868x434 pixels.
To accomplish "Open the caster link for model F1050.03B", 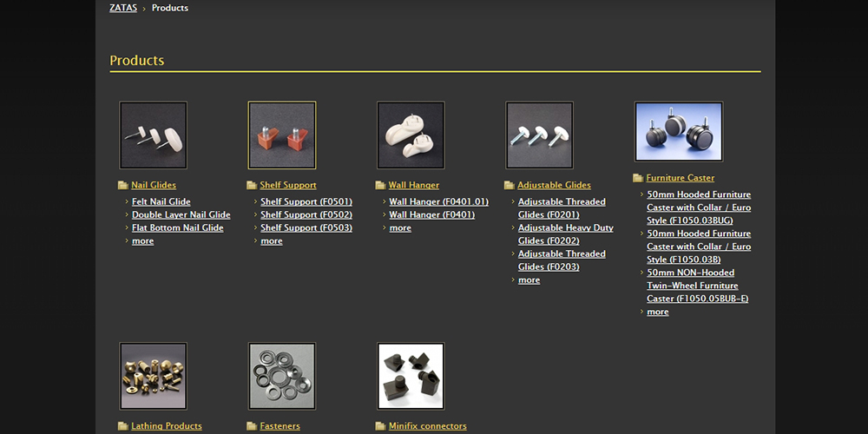I will (699, 247).
